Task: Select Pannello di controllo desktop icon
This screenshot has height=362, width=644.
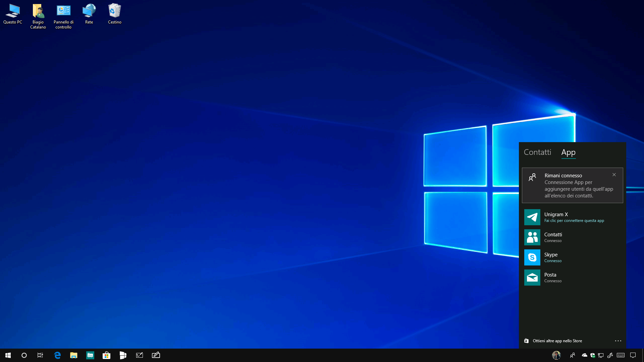Action: click(x=63, y=16)
